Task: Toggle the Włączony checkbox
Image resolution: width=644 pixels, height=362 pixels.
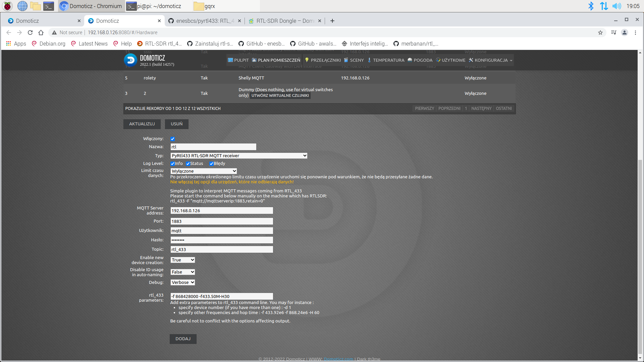Action: pyautogui.click(x=172, y=139)
